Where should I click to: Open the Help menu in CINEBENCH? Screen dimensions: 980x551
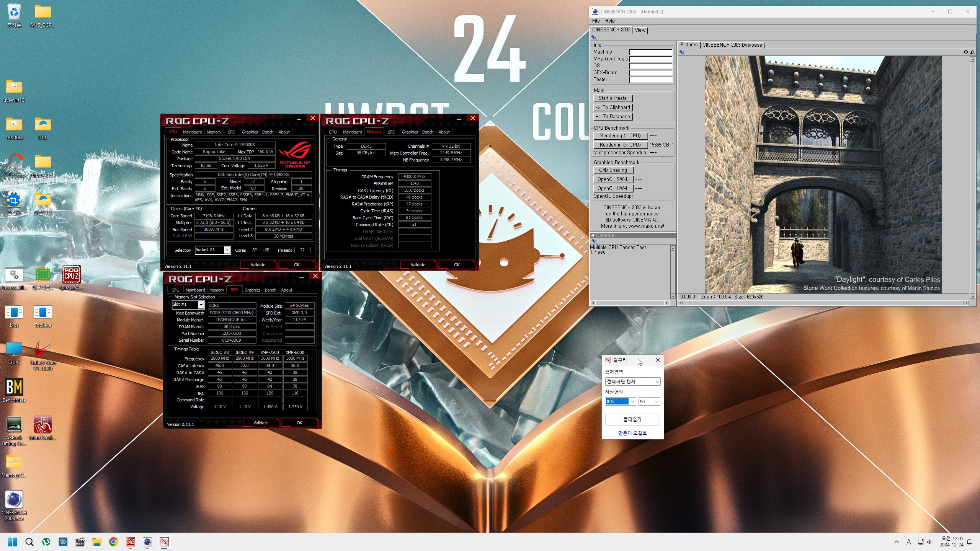point(610,21)
